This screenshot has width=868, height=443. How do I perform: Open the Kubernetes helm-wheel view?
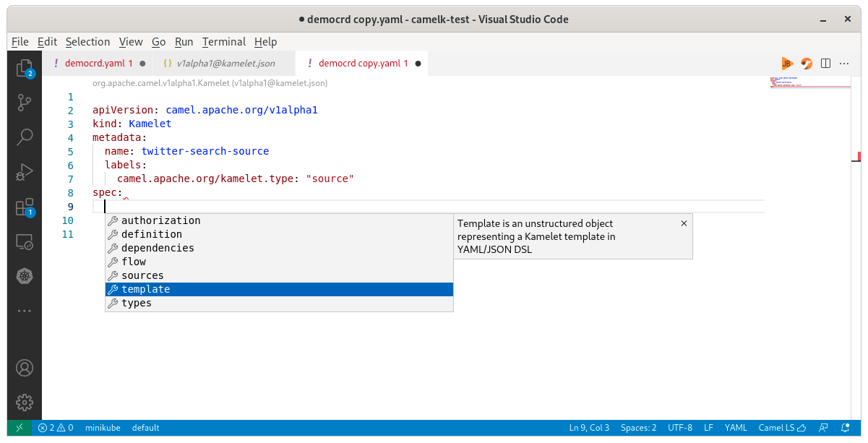coord(25,276)
